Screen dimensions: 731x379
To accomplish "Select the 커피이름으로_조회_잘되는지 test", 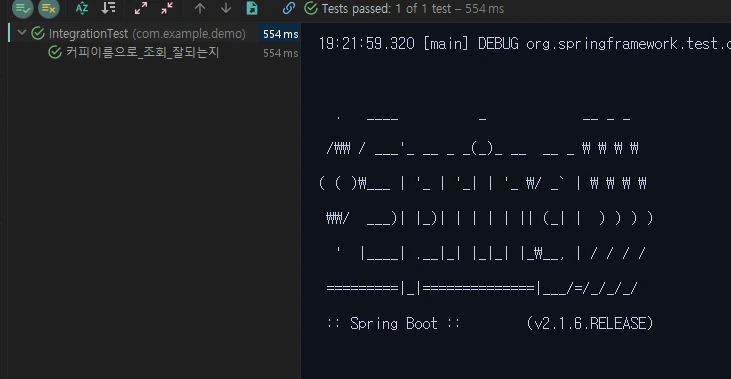I will tap(143, 52).
